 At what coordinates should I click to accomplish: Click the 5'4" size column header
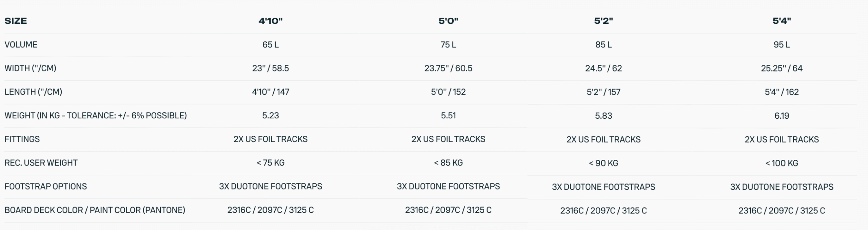782,21
